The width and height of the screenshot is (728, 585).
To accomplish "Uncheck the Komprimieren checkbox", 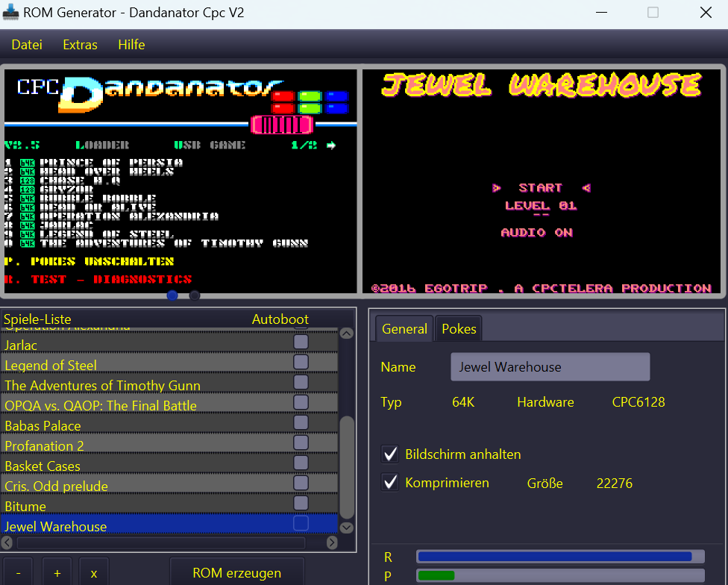I will [x=390, y=483].
